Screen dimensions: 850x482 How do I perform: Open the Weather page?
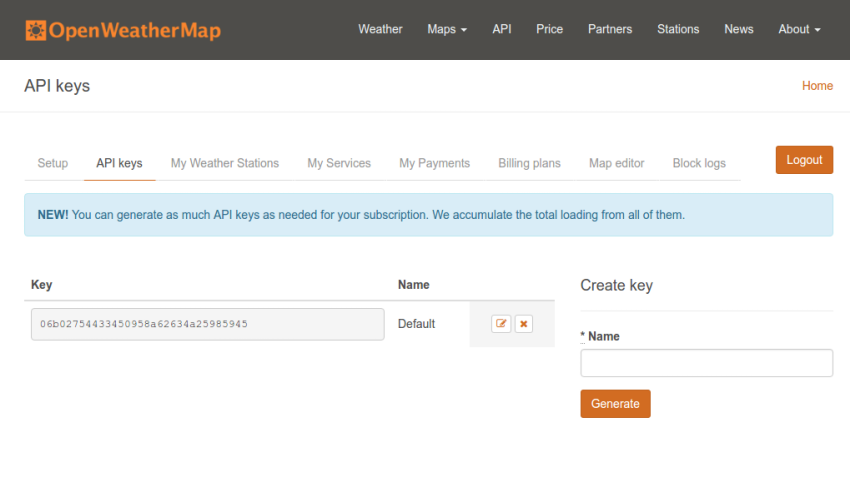click(380, 29)
